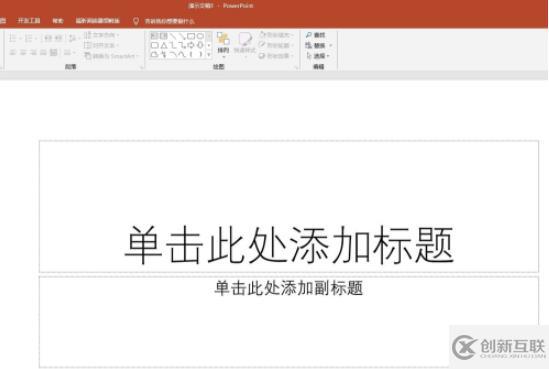Apply distributed text alignment
This screenshot has height=369, width=549.
coord(54,53)
